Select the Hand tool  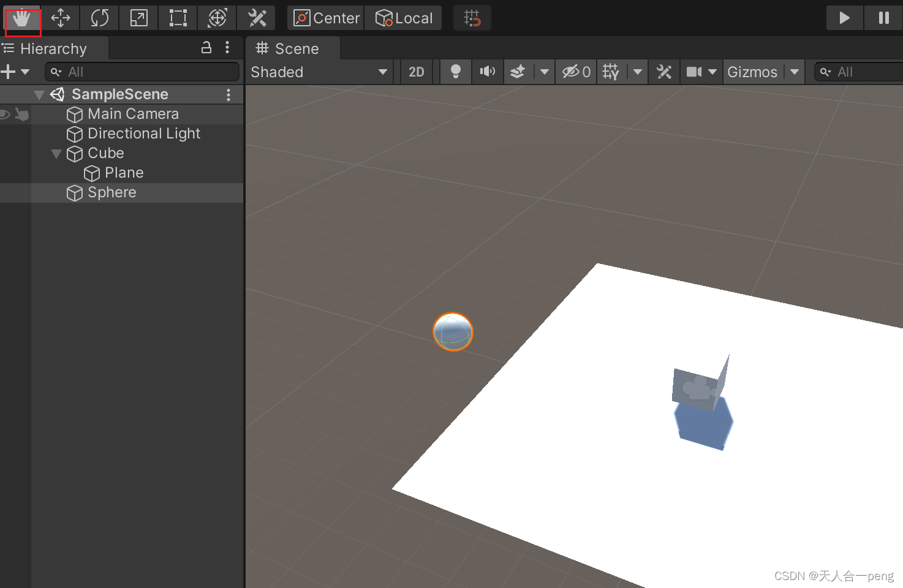pyautogui.click(x=22, y=18)
